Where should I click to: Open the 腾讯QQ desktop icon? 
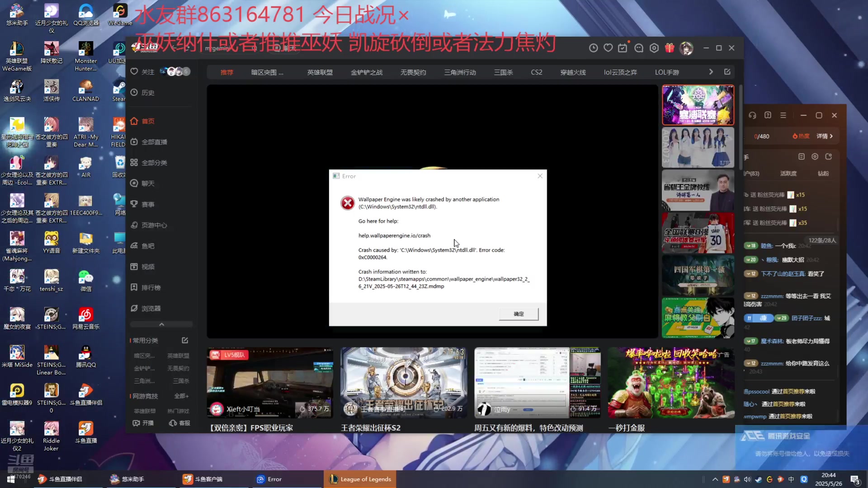coord(86,357)
